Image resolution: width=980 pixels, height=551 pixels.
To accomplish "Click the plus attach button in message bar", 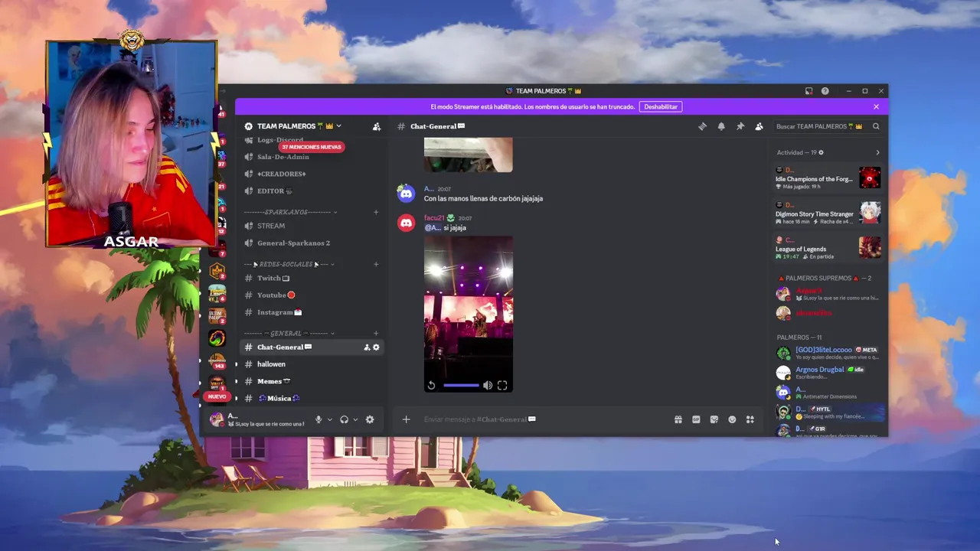I will [407, 419].
